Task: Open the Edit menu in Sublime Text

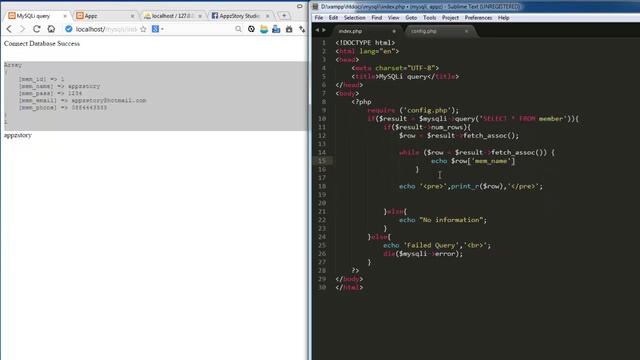Action: coord(333,18)
